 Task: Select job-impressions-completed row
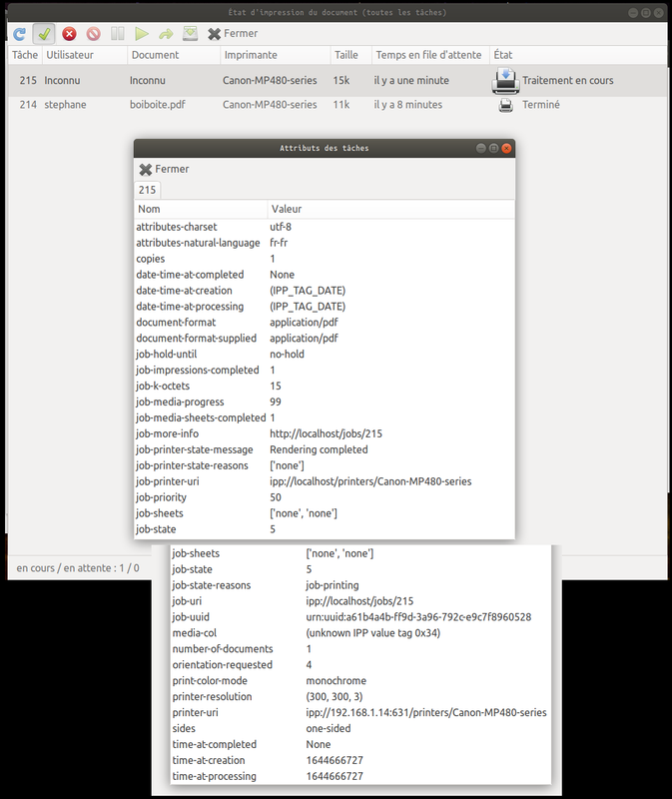click(x=325, y=370)
